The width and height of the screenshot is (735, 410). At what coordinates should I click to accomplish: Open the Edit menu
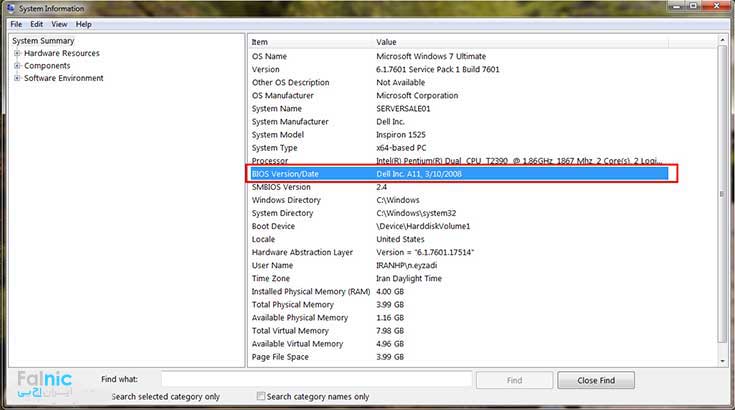tap(36, 24)
